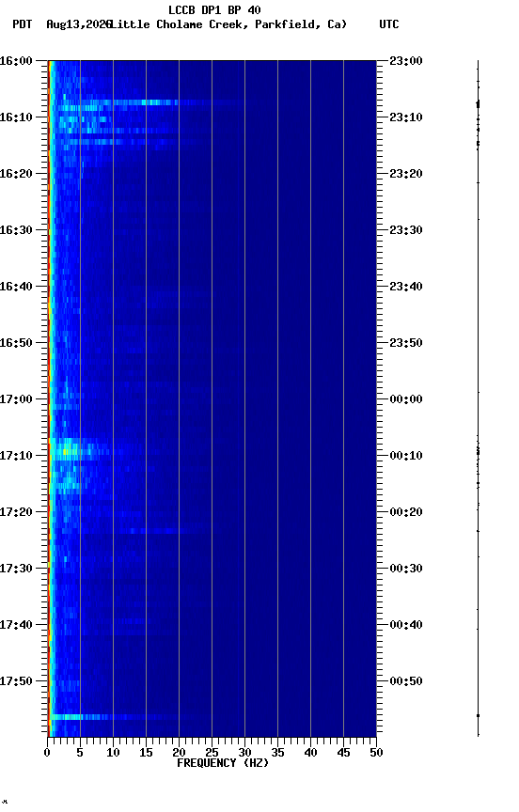Click the title text 'LCCB DP1 BP 40'
This screenshot has height=812, width=519.
(x=214, y=9)
